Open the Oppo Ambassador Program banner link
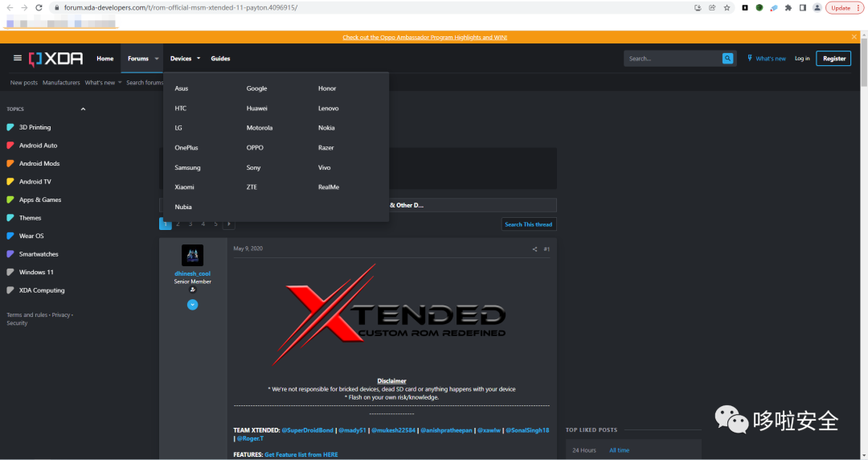868x460 pixels. pos(424,38)
